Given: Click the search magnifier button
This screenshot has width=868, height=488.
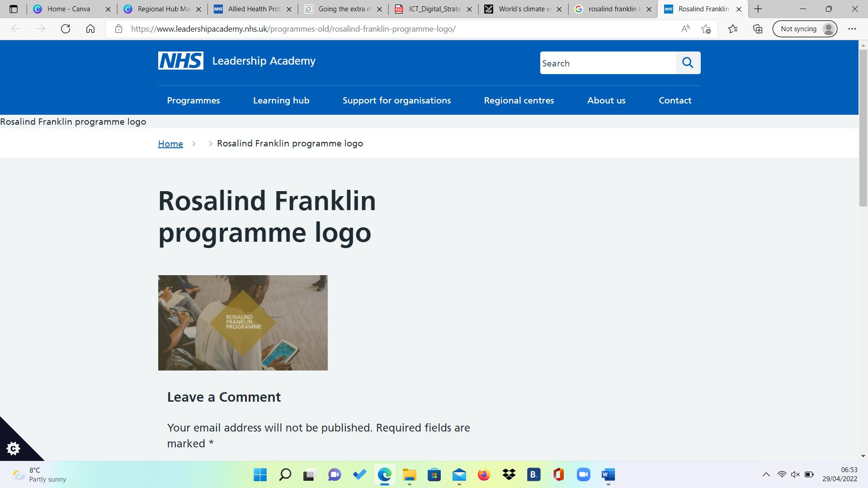Looking at the screenshot, I should click(x=688, y=63).
